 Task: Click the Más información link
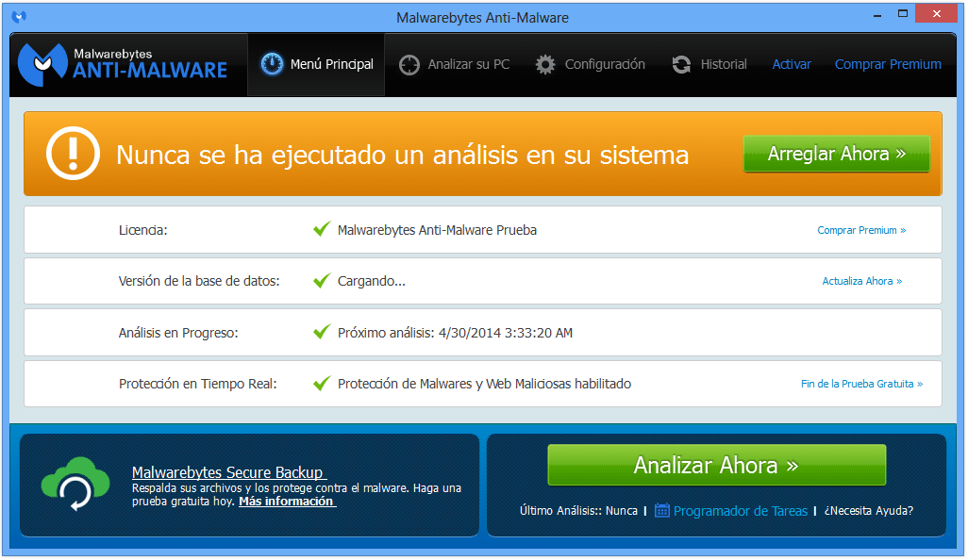tap(287, 502)
